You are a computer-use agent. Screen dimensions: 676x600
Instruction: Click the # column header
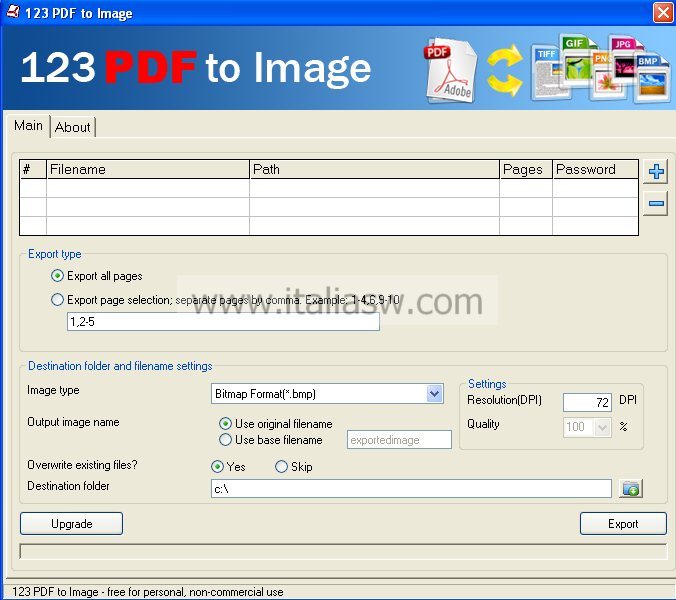click(33, 169)
